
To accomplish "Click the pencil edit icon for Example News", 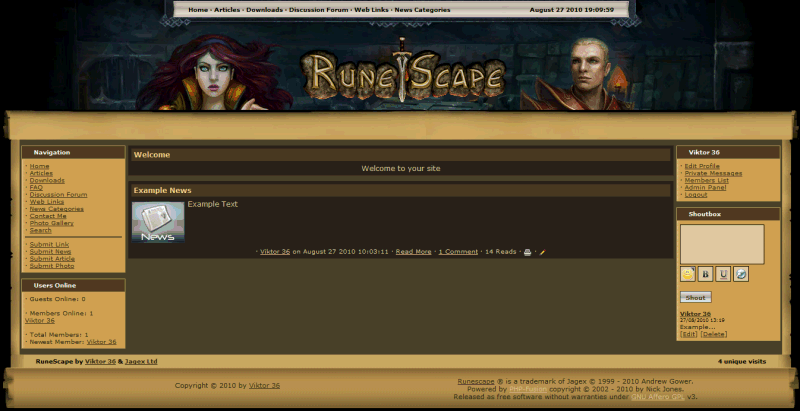I will tap(542, 252).
